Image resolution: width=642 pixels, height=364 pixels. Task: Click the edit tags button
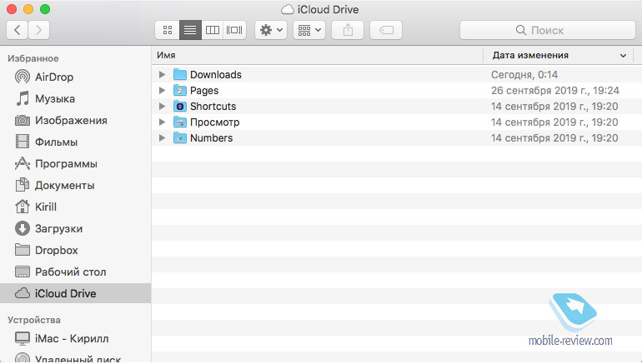[x=386, y=30]
